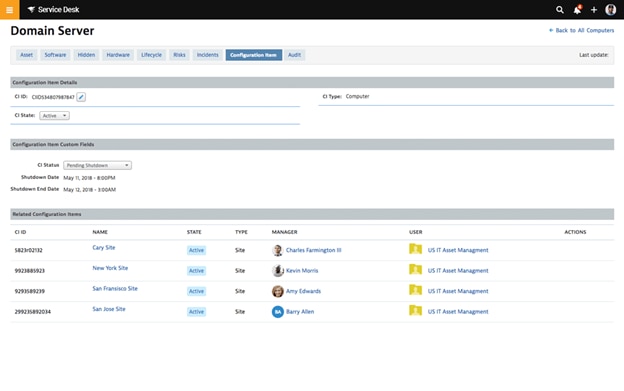Switch to the Audit tab

click(x=294, y=55)
